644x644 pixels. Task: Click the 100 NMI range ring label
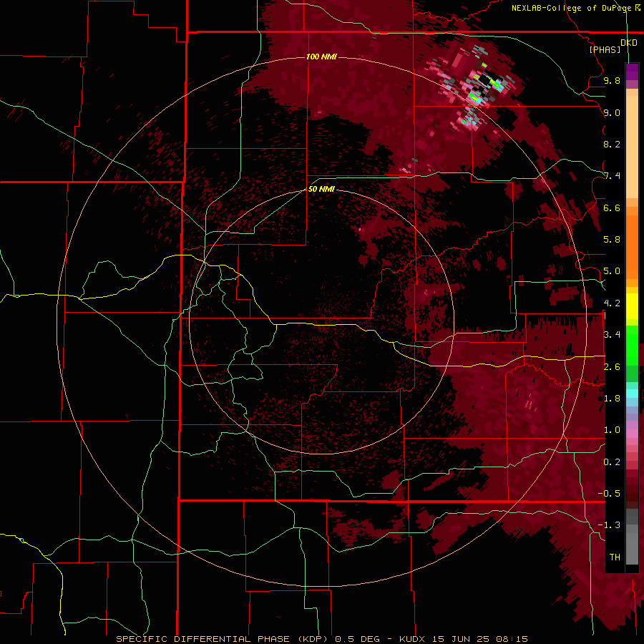click(321, 57)
